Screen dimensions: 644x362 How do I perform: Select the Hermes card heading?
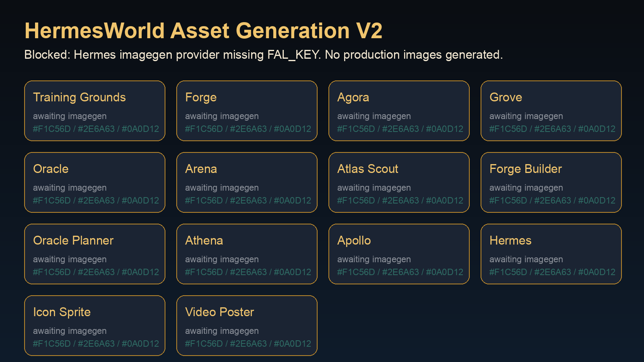pos(510,241)
